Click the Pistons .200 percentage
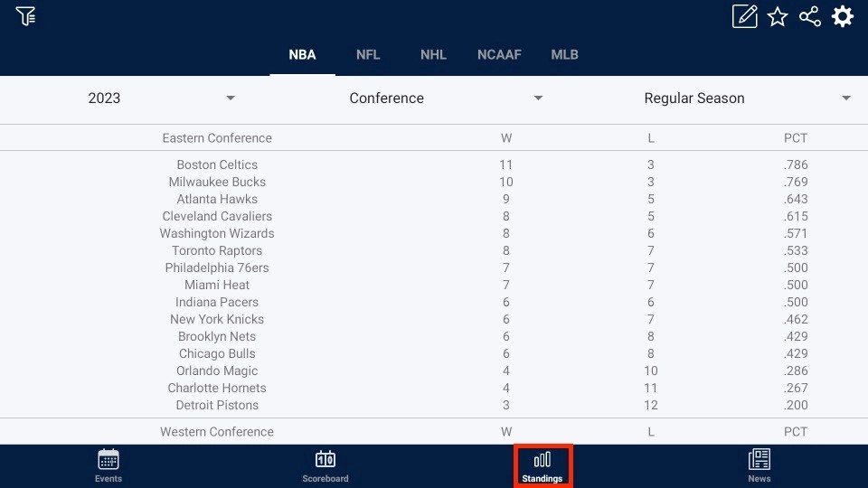 (796, 405)
